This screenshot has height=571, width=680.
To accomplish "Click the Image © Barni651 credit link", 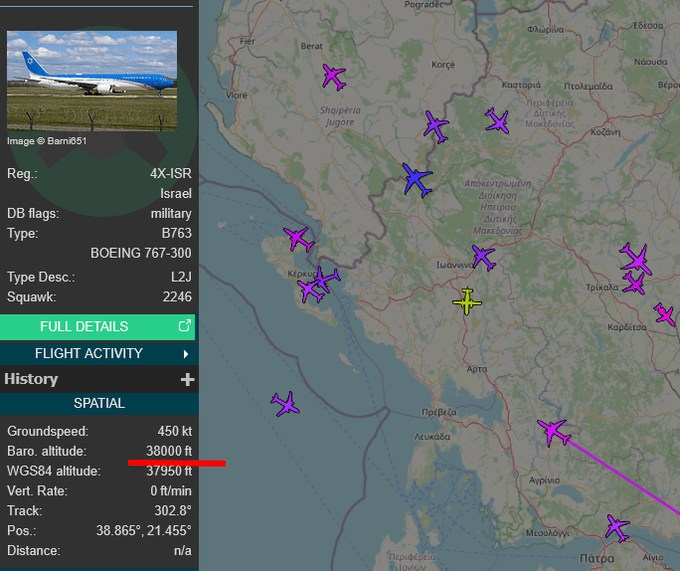I will (x=47, y=141).
